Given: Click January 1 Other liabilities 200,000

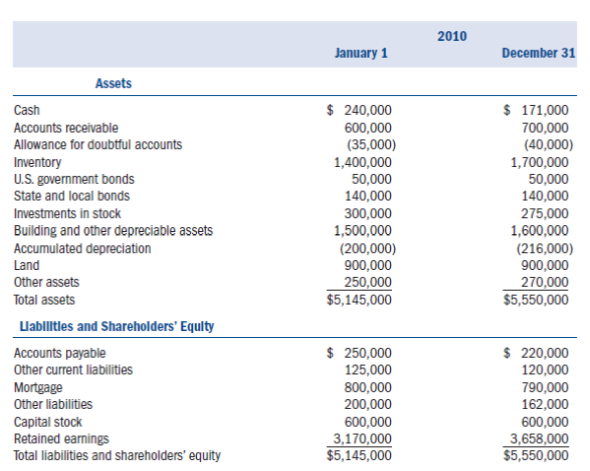Looking at the screenshot, I should 368,404.
